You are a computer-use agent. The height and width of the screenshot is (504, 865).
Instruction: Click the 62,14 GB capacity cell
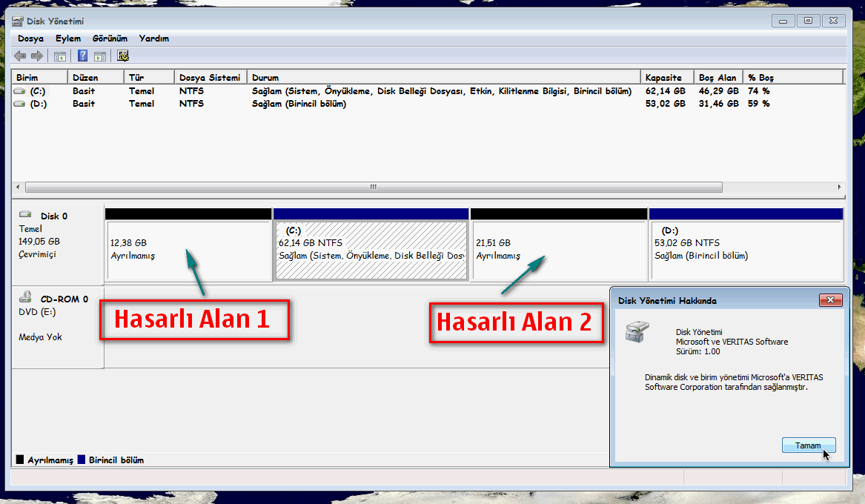point(666,91)
